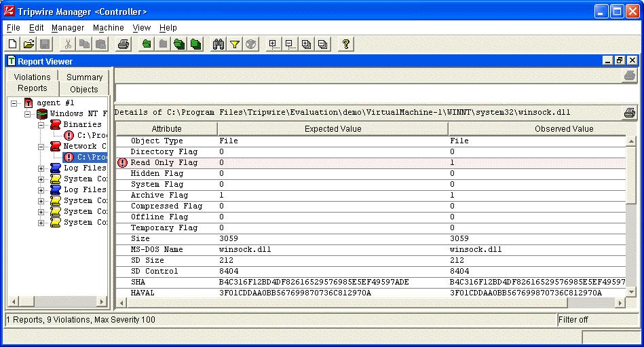Switch to the Violations tab
Screen dimensions: 644x347
(x=32, y=77)
